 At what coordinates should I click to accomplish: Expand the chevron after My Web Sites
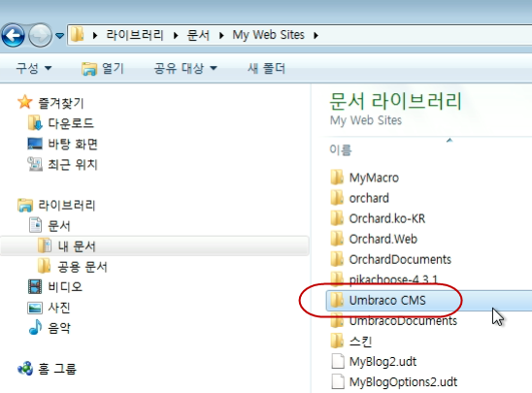pos(316,35)
